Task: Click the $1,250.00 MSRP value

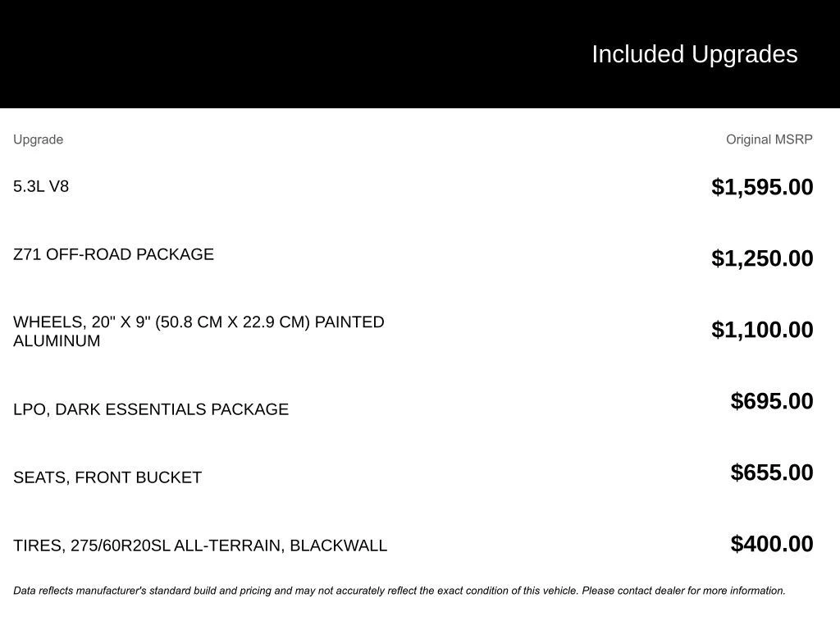Action: (x=762, y=258)
